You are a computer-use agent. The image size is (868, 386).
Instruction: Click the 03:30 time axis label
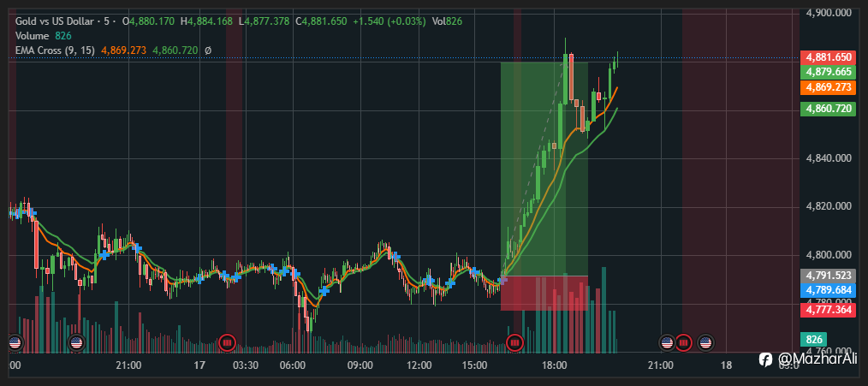pos(245,365)
